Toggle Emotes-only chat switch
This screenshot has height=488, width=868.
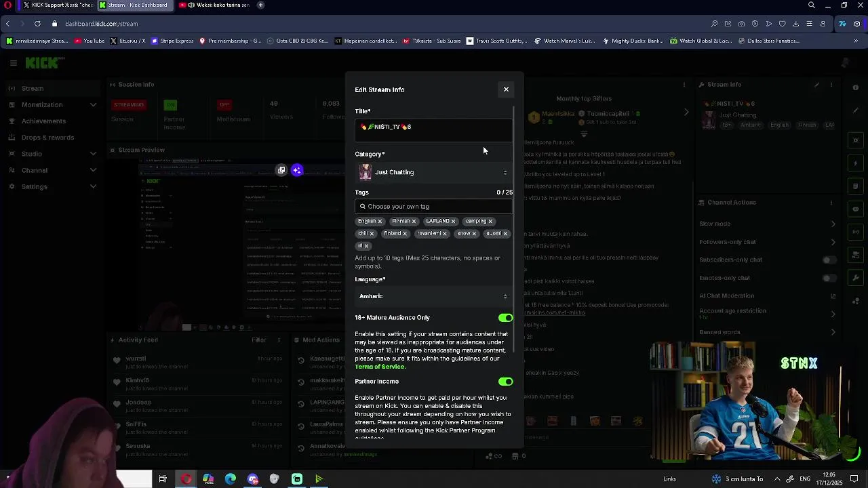point(829,279)
